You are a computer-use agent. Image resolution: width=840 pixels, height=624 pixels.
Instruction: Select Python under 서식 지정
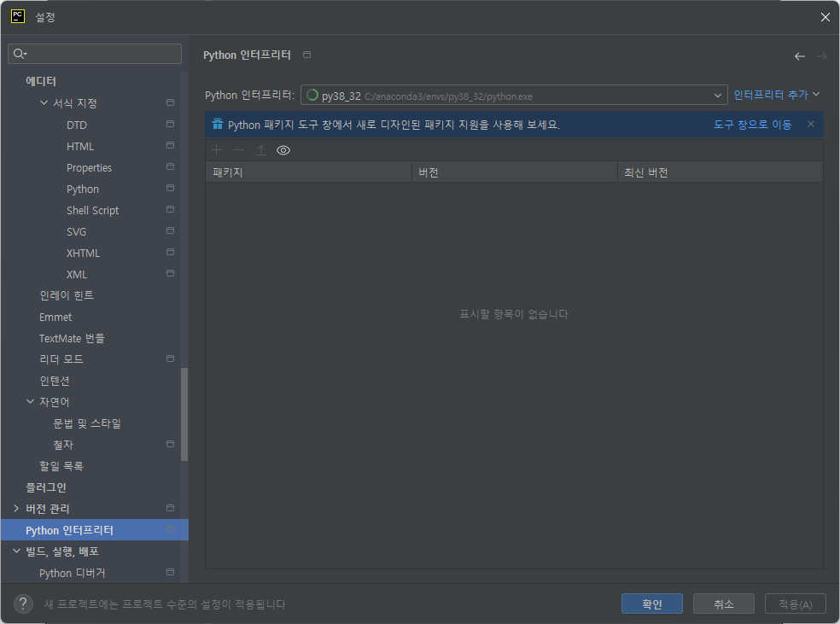pos(83,189)
